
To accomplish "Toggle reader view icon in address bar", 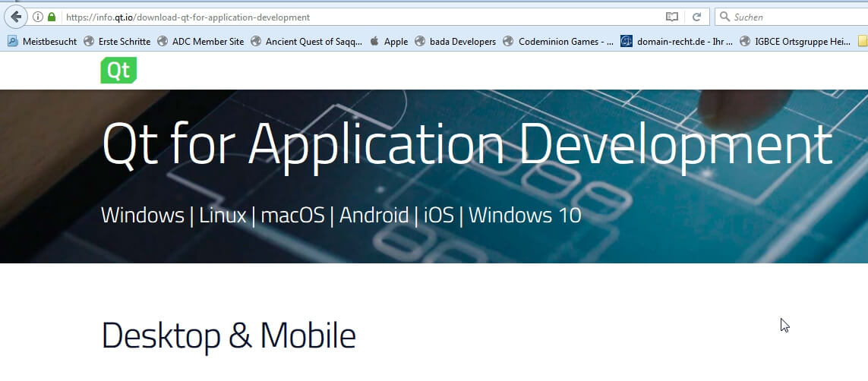I will (x=671, y=17).
